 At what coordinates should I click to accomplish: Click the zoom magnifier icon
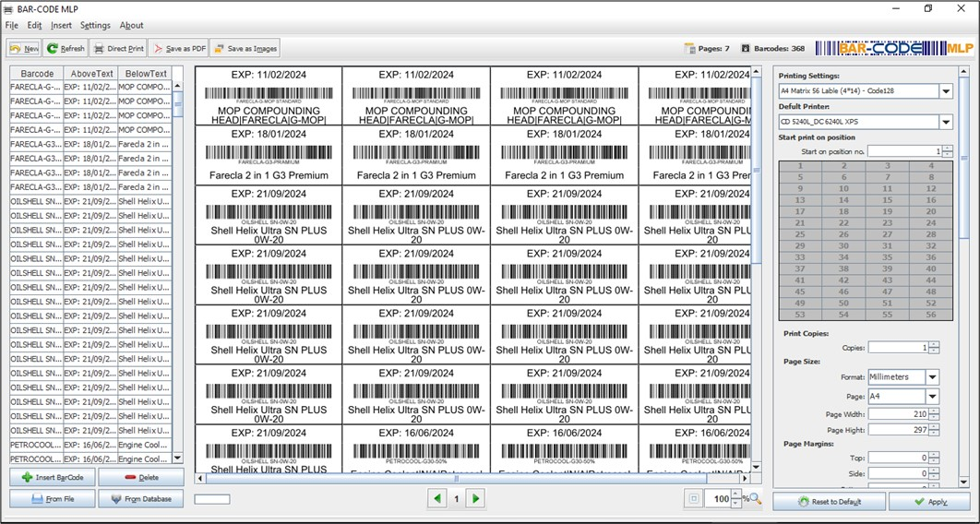click(756, 499)
